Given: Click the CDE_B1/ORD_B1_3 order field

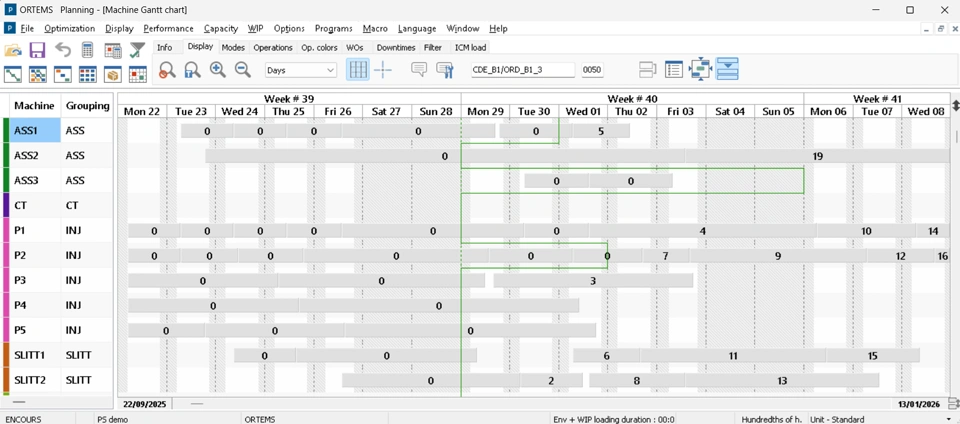Looking at the screenshot, I should [523, 70].
